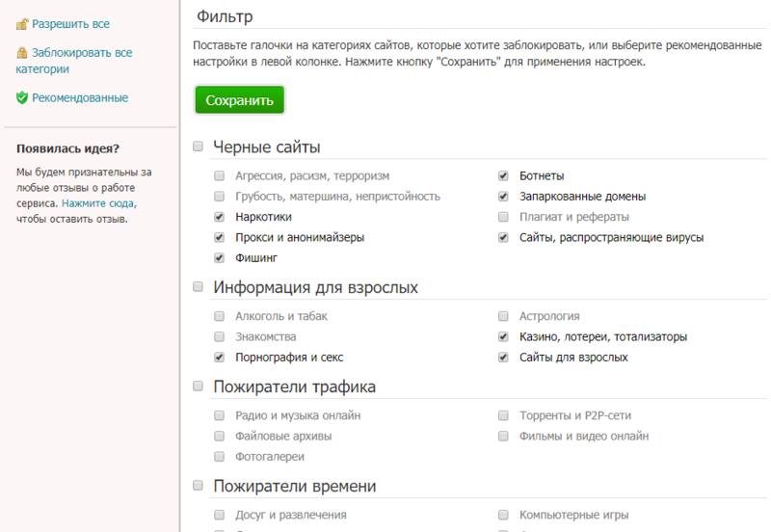Viewport: 771px width, 532px height.
Task: Toggle the Информация для взрослых group checkbox
Action: pyautogui.click(x=198, y=287)
